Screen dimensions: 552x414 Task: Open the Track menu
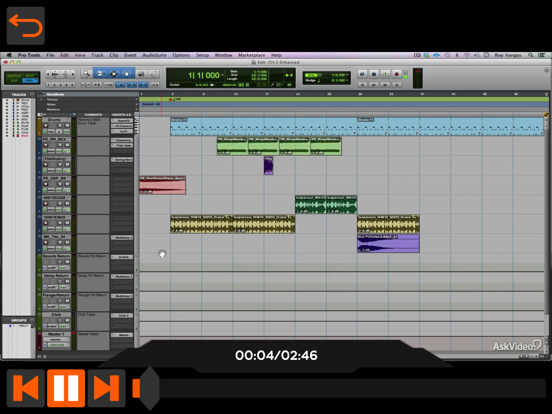click(97, 55)
